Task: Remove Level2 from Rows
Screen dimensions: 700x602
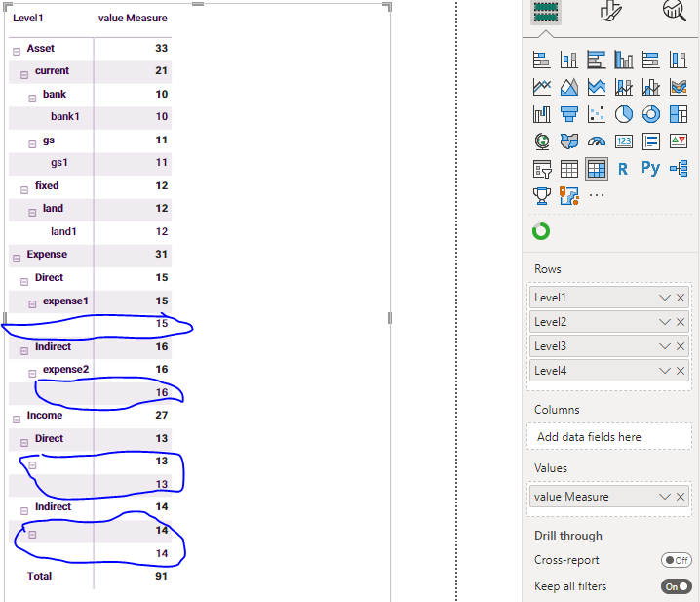Action: (x=681, y=322)
